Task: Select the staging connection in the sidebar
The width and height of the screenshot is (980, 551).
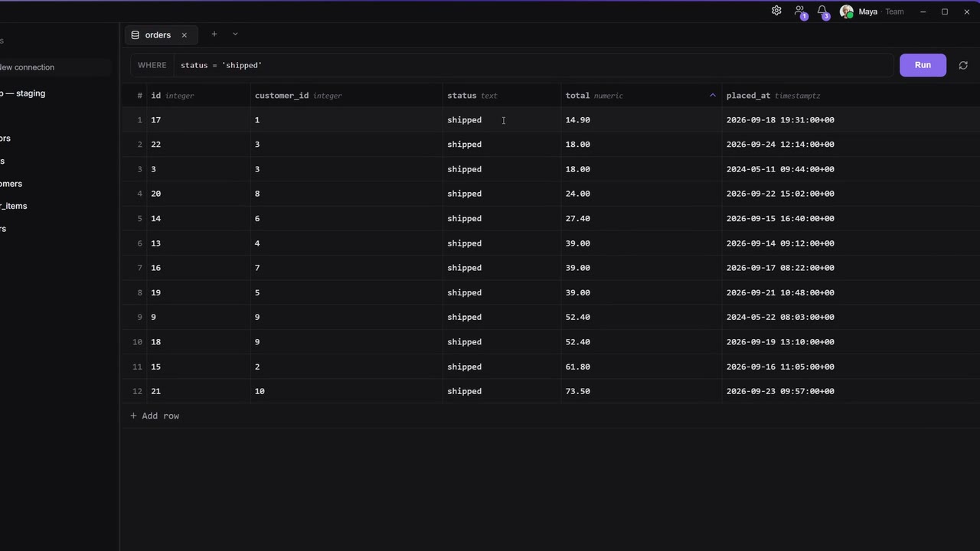Action: coord(23,93)
